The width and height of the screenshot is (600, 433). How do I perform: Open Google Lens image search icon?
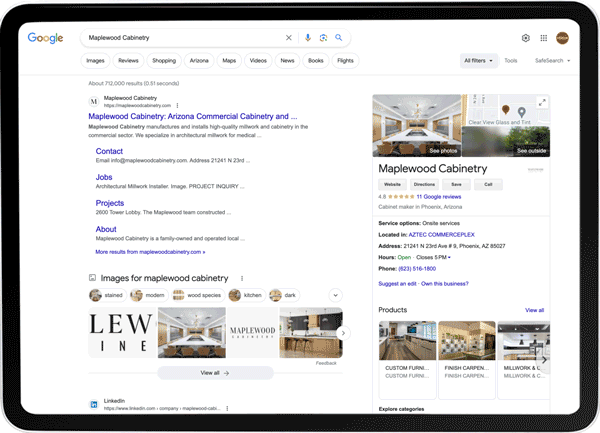click(x=323, y=37)
